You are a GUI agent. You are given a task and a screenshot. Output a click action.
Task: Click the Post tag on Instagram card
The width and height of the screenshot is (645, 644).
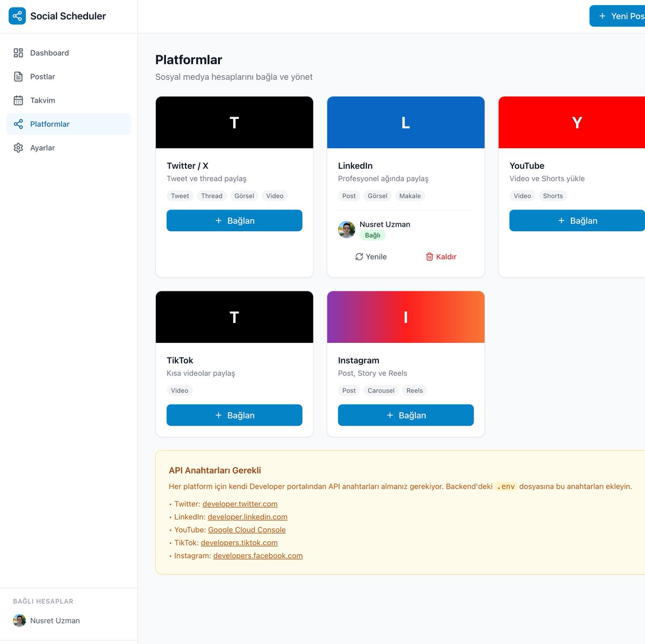(349, 390)
